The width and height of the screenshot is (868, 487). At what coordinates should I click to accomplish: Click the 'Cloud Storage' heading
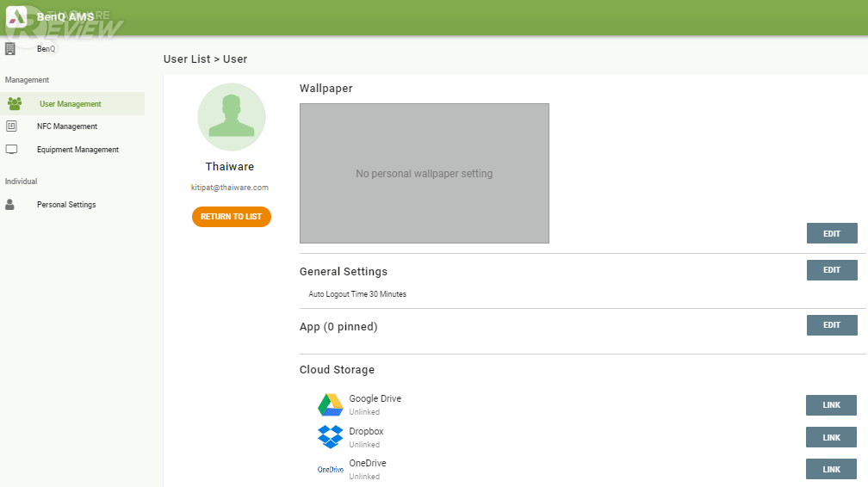337,370
